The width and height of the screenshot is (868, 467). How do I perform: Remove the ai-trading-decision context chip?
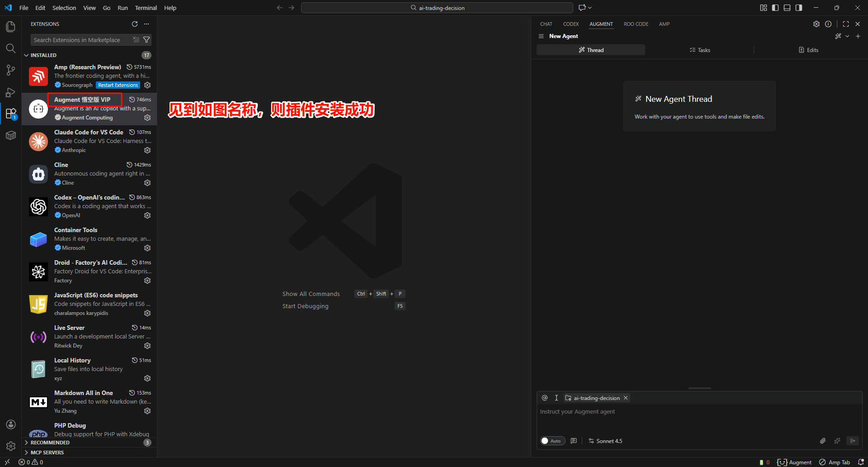626,398
